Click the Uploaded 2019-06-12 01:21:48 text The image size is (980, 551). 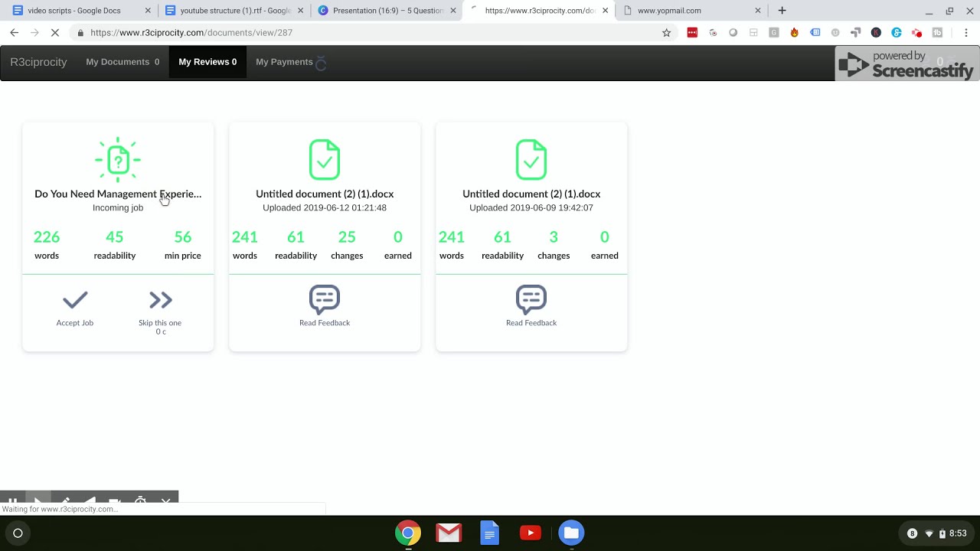(325, 207)
